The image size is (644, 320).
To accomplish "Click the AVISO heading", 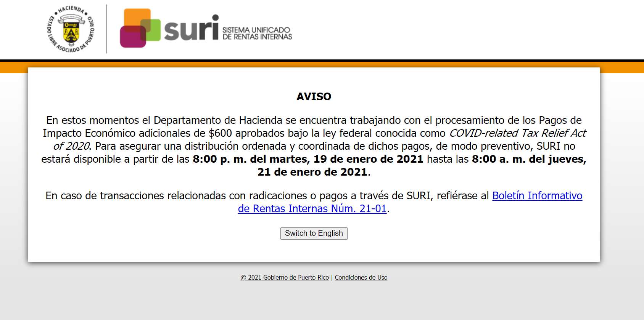I will 314,96.
